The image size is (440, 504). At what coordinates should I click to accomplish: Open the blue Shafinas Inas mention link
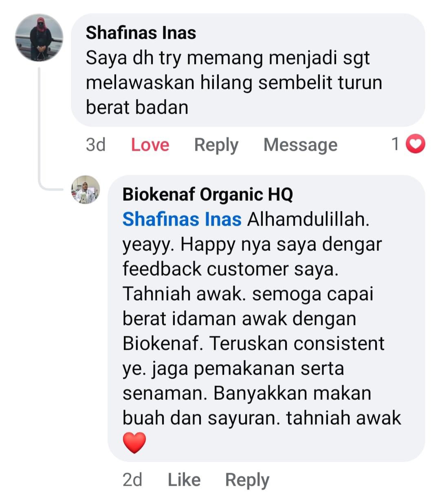[182, 219]
